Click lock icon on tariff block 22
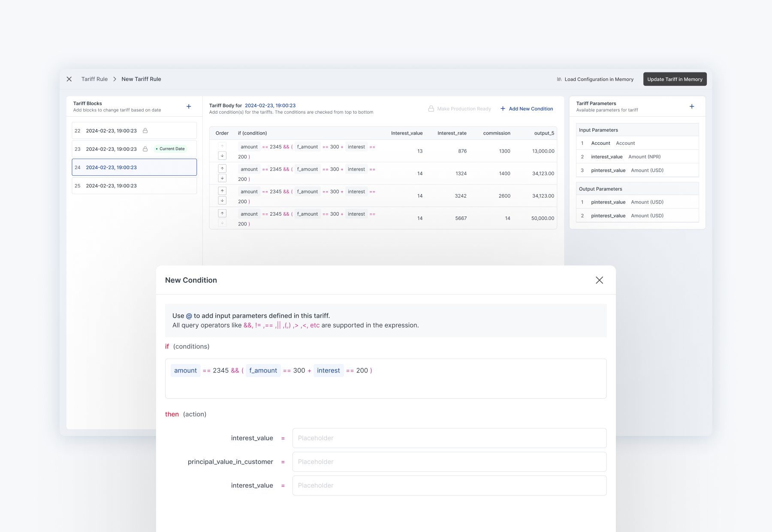 click(x=145, y=131)
